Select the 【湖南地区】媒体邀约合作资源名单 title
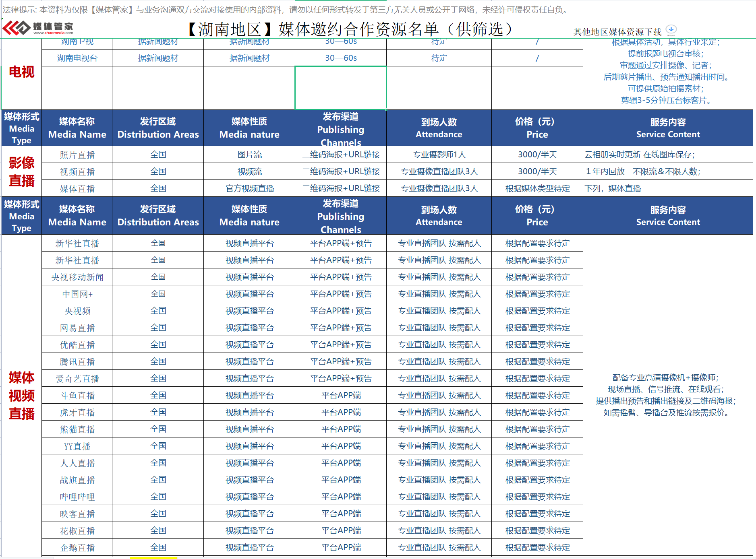The image size is (756, 559). click(350, 29)
